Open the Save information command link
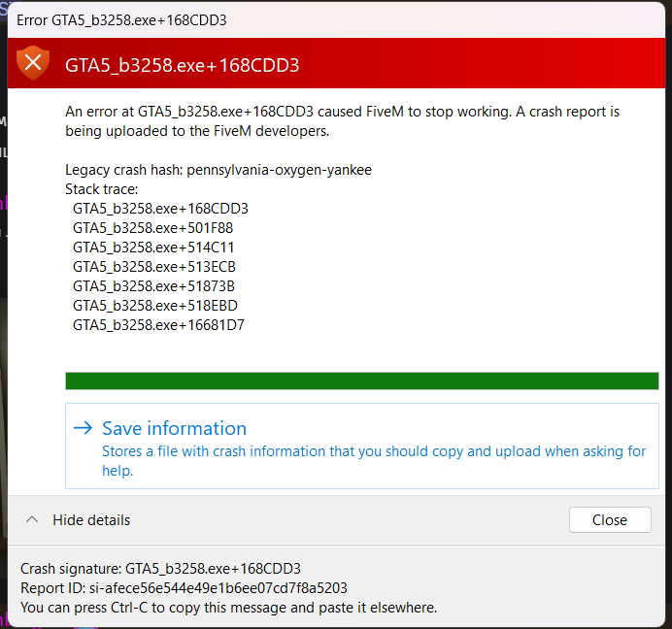Screen dimensions: 672x629 (x=361, y=446)
